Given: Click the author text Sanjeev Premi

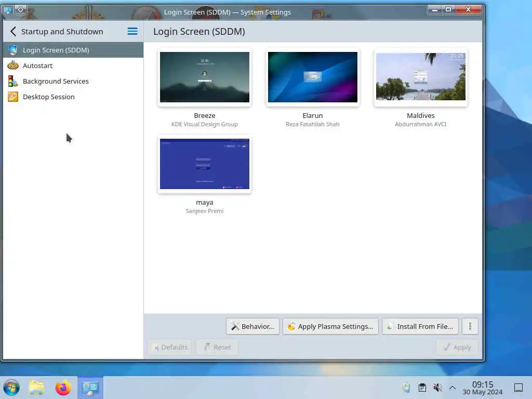Looking at the screenshot, I should click(x=205, y=211).
